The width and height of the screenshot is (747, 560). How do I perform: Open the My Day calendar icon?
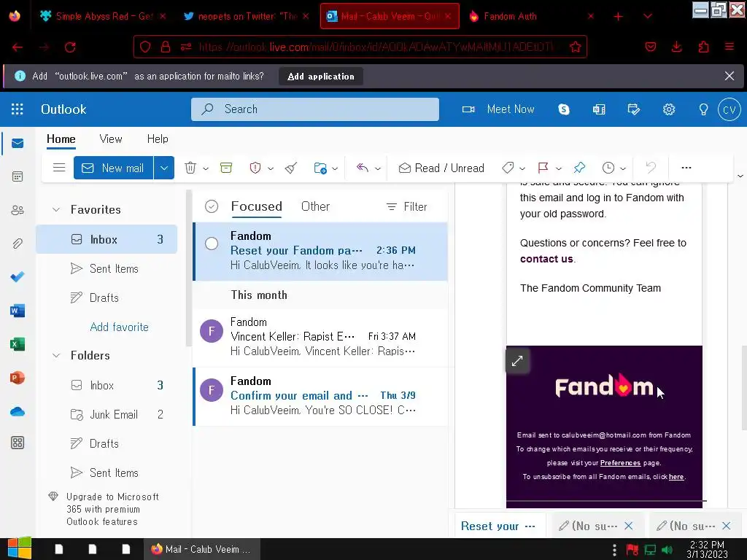click(x=634, y=109)
